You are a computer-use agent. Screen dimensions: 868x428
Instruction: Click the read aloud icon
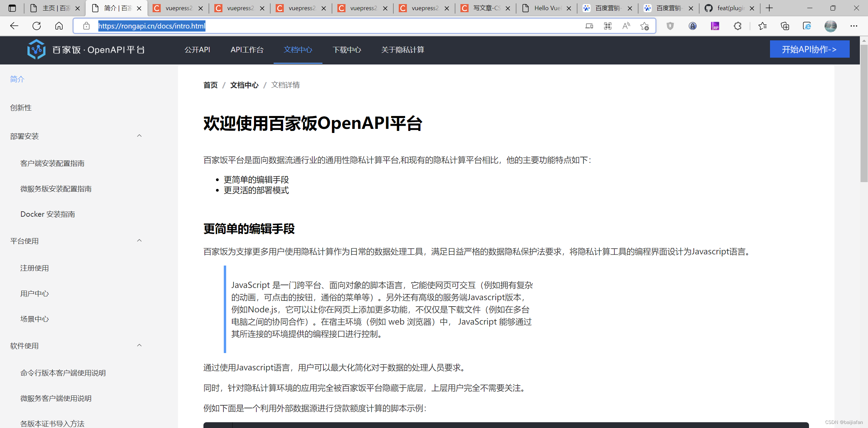click(626, 26)
